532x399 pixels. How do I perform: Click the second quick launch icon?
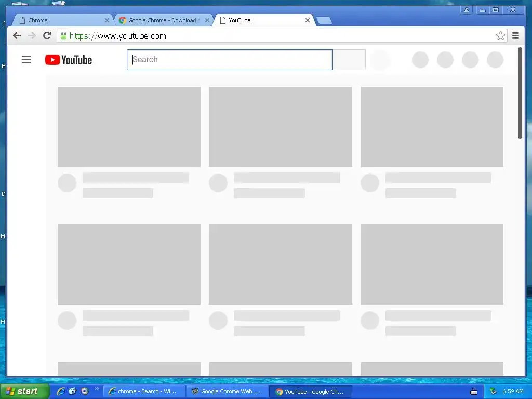72,391
